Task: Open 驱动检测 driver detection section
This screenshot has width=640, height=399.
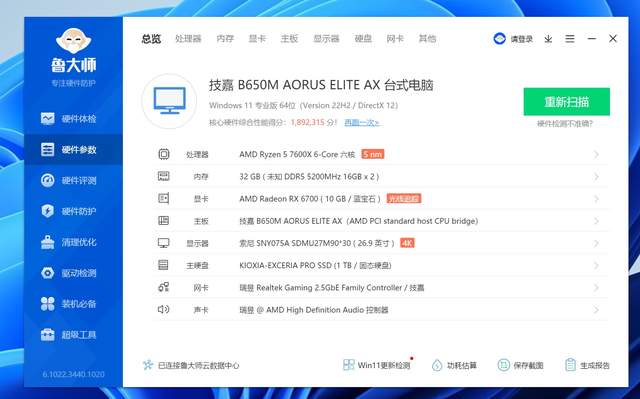Action: pos(69,273)
